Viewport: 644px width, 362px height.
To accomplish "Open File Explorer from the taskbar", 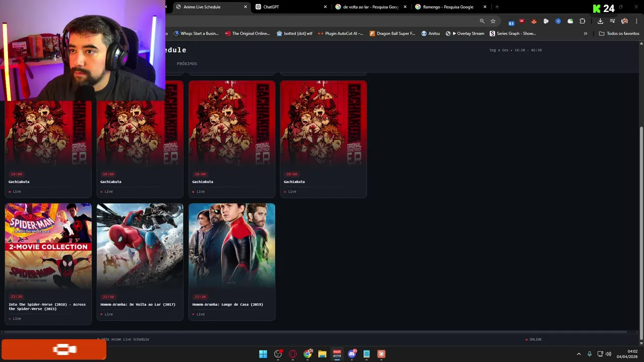I will [322, 354].
